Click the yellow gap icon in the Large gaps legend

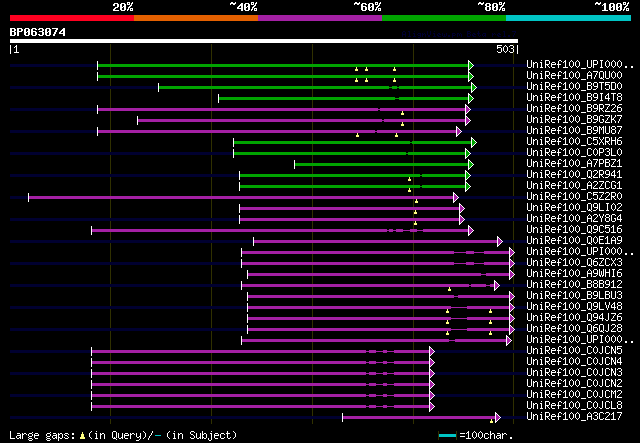[x=82, y=436]
